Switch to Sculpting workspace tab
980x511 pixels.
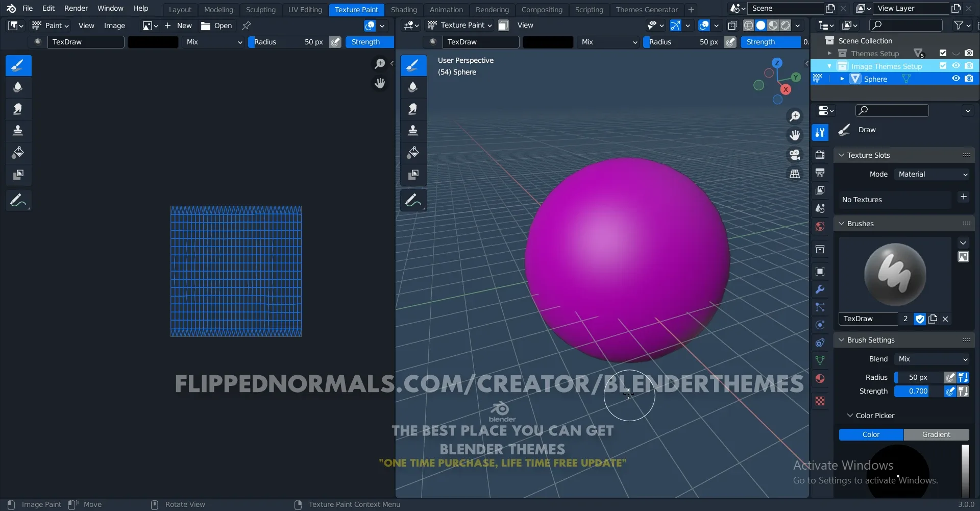point(260,10)
